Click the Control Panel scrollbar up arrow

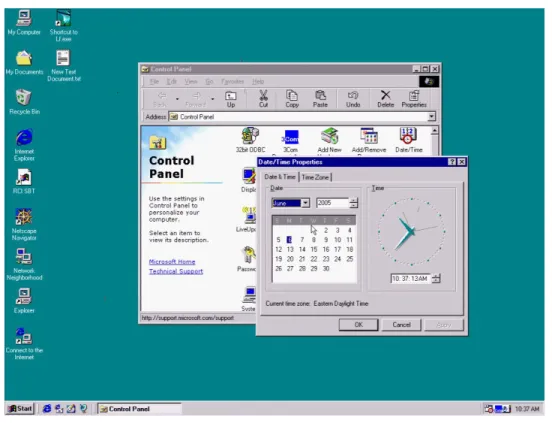point(434,131)
